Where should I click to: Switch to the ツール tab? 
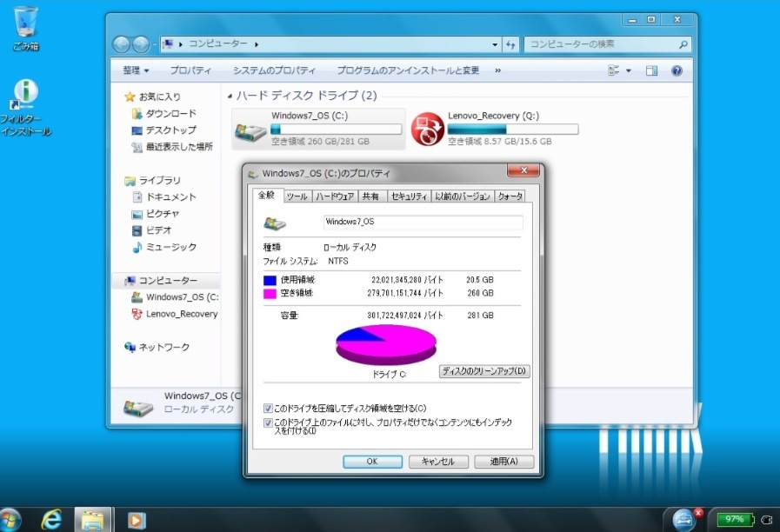297,196
